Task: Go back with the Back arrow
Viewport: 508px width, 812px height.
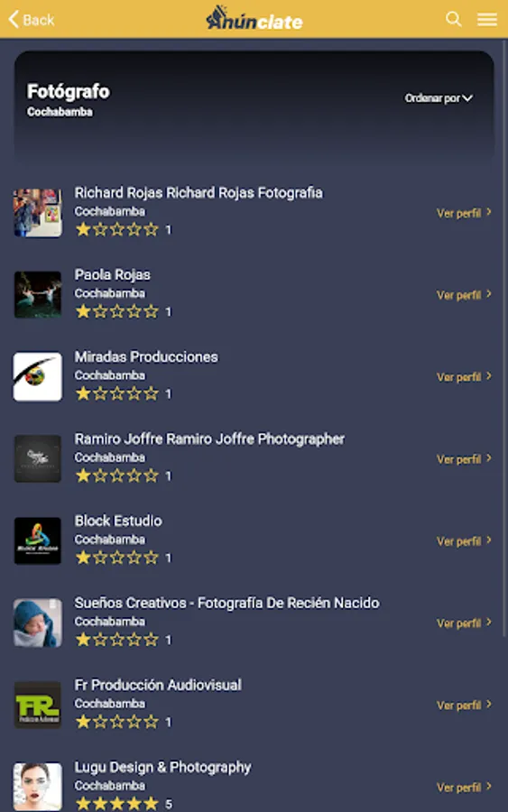Action: click(x=31, y=20)
